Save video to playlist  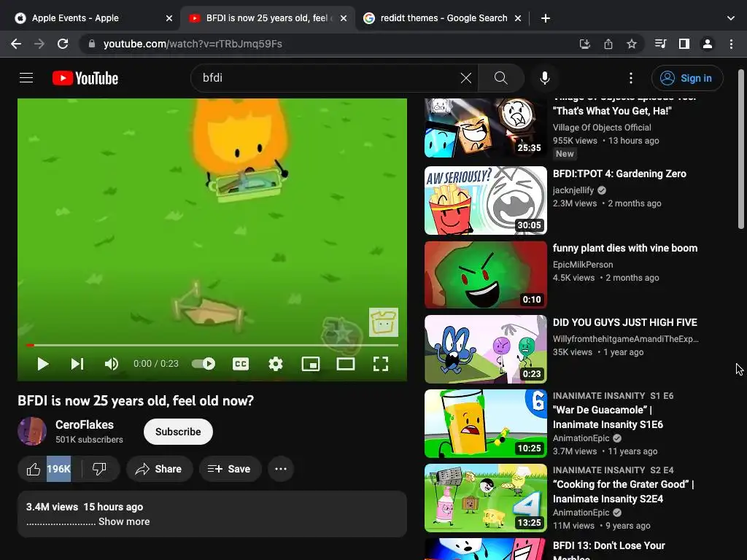click(x=230, y=469)
